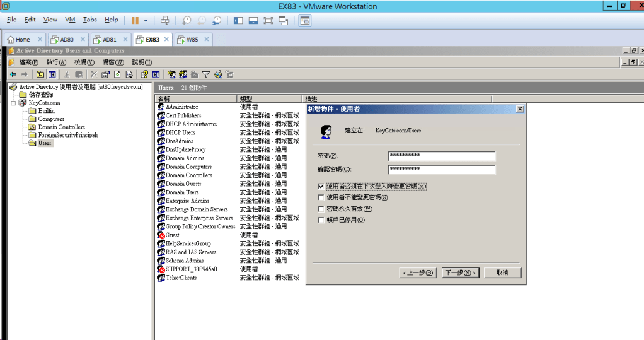Click the help question mark toolbar icon
This screenshot has width=644, height=340.
click(144, 74)
